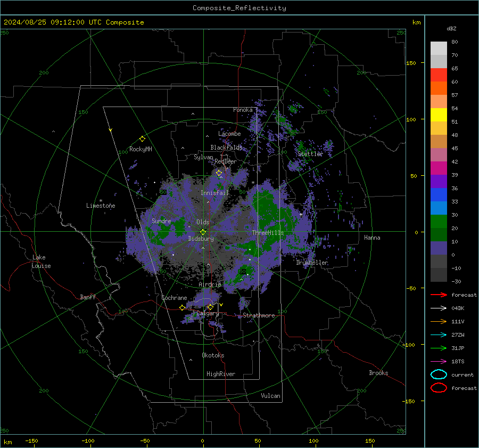Click the Sylvan label on map

pos(203,157)
